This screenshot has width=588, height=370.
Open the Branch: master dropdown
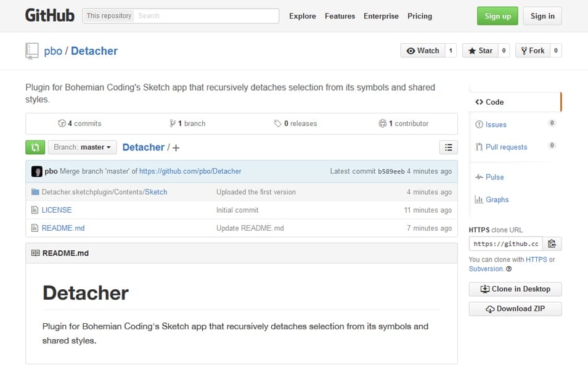coord(83,147)
